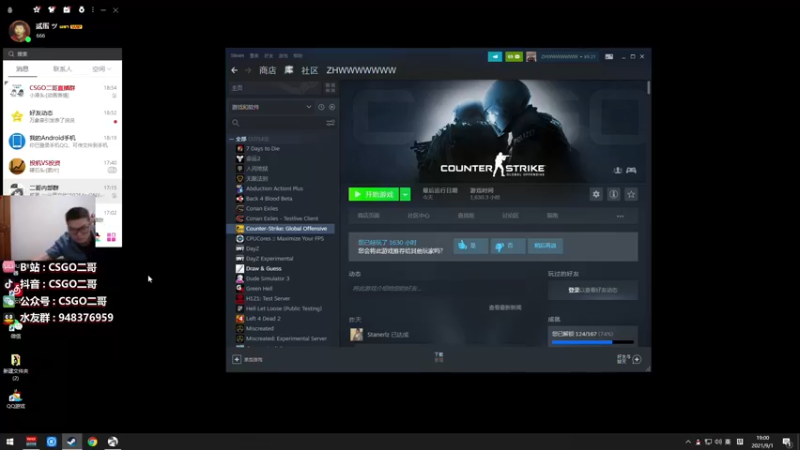The width and height of the screenshot is (800, 450).
Task: Open 社区中心 community hub link
Action: [418, 216]
